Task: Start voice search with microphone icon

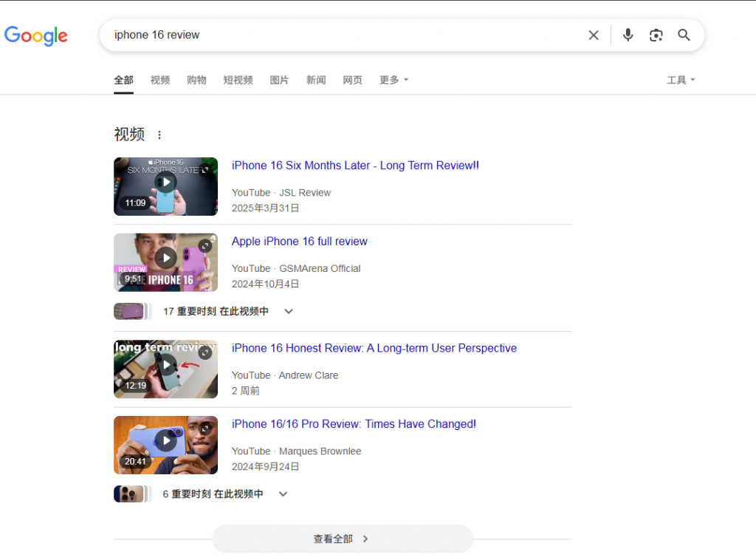Action: pos(628,35)
